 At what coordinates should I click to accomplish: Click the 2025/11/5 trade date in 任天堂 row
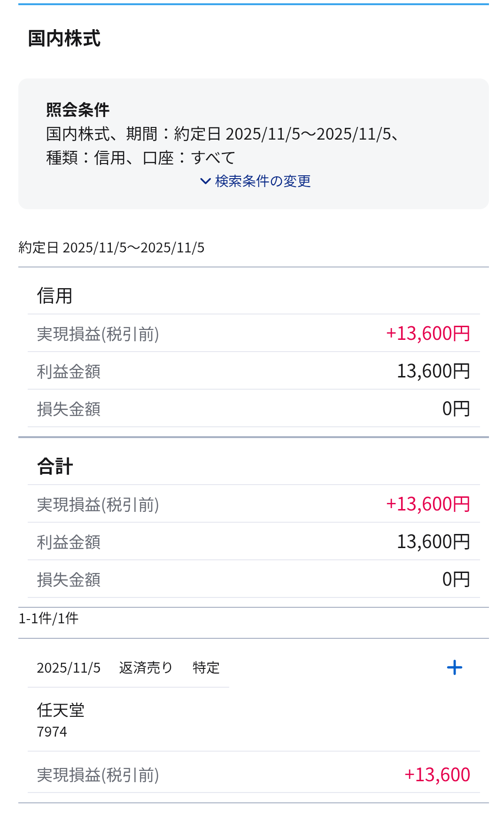pos(69,668)
